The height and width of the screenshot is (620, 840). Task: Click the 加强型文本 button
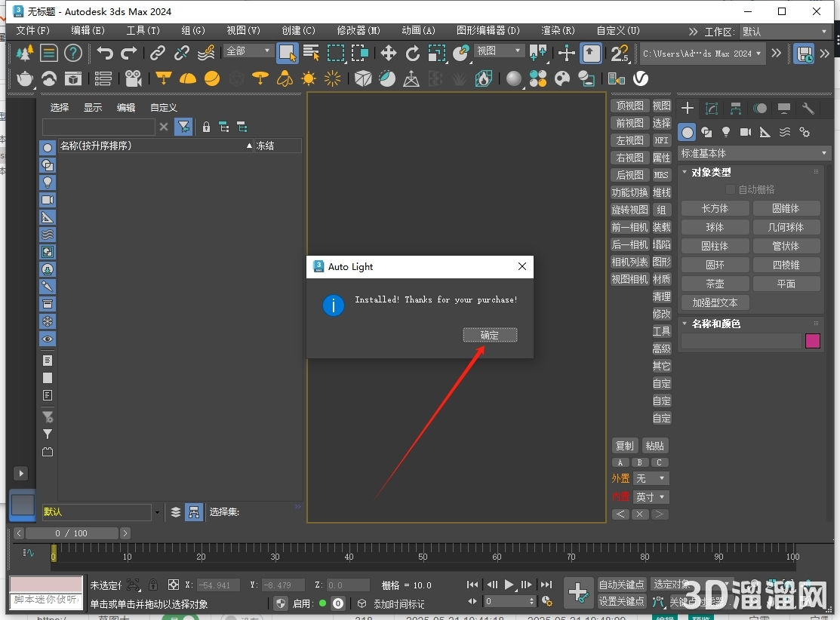[x=715, y=302]
